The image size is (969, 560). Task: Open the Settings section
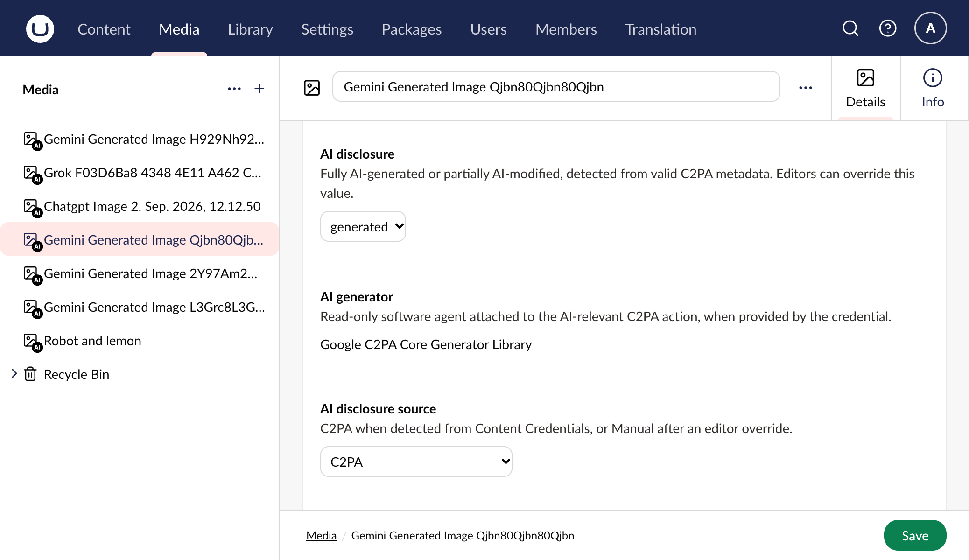click(327, 29)
